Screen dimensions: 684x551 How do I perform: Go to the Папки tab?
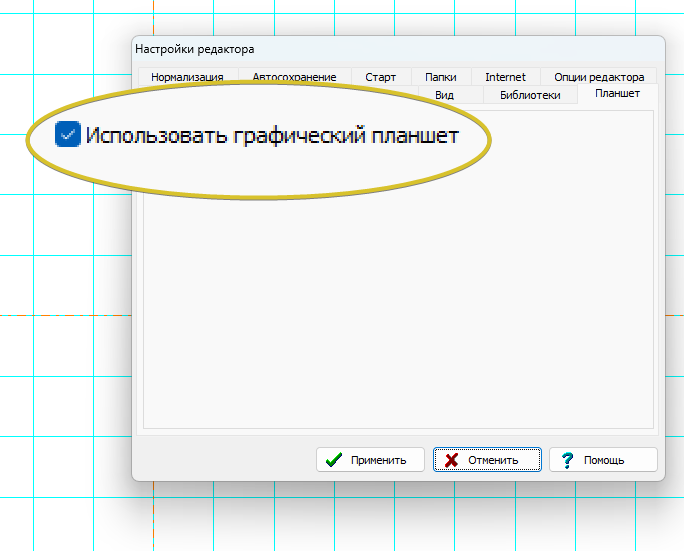click(x=440, y=77)
